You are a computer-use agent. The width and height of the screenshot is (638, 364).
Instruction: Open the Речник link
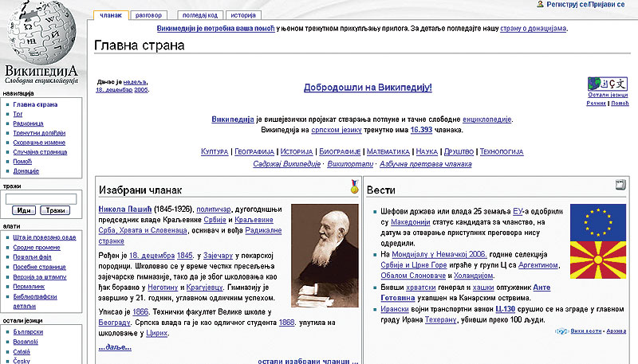pos(596,104)
